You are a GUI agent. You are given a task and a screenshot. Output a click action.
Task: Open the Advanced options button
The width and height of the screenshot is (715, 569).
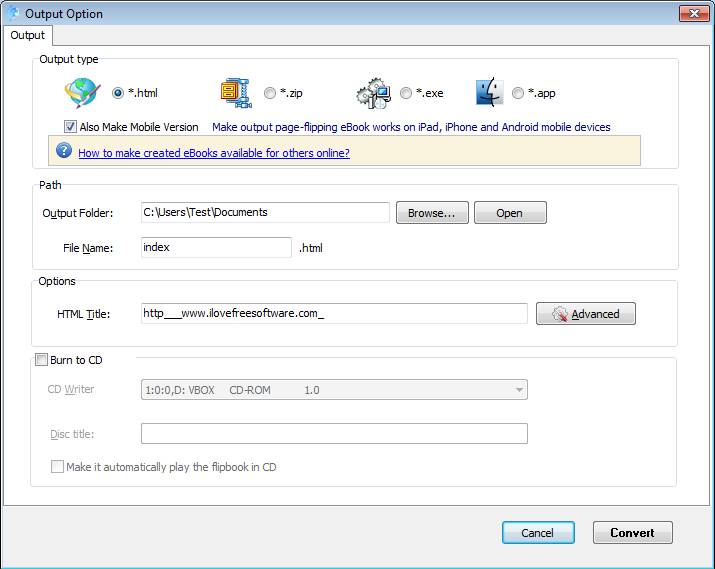(585, 314)
